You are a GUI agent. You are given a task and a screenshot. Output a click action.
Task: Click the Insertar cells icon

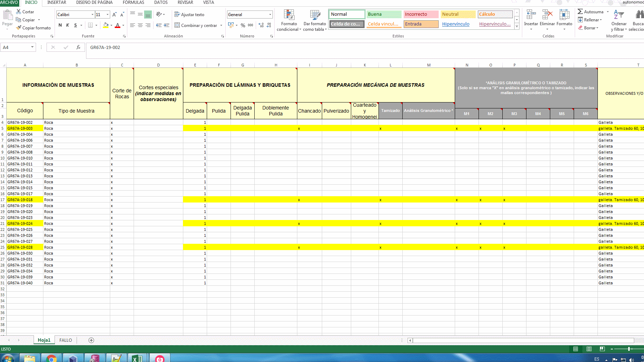coord(531,15)
